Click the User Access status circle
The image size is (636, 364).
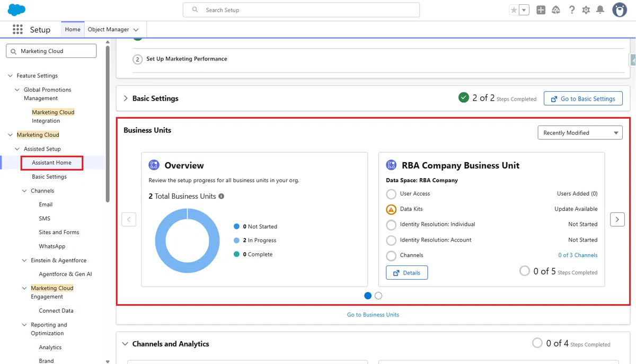click(391, 194)
